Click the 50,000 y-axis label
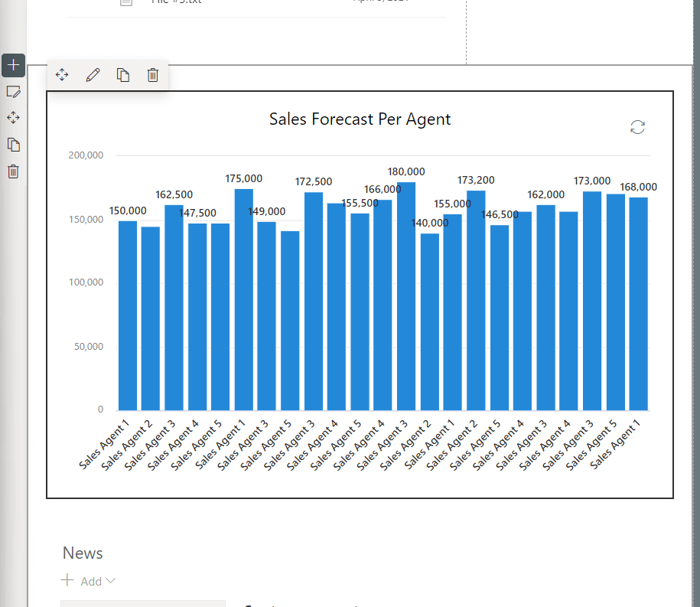The image size is (700, 607). click(x=89, y=347)
